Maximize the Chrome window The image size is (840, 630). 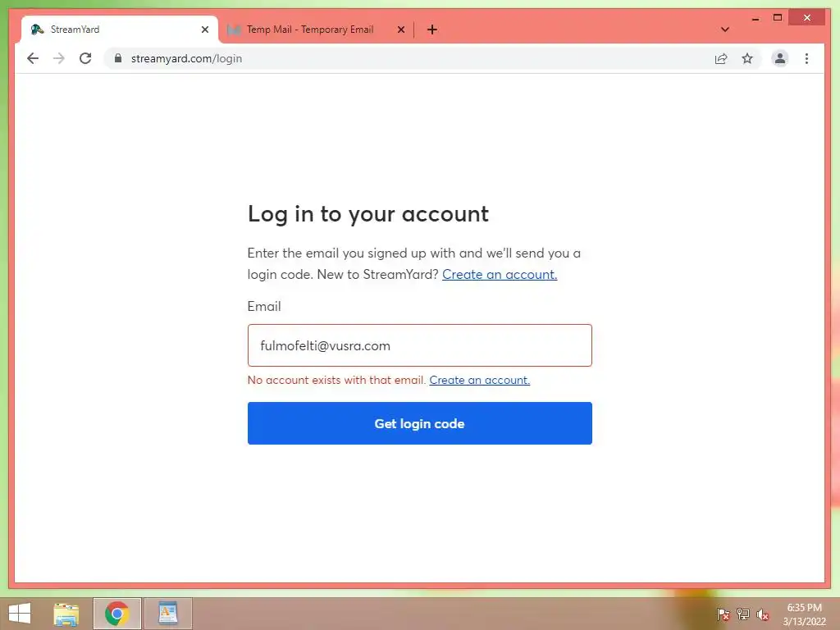click(778, 18)
